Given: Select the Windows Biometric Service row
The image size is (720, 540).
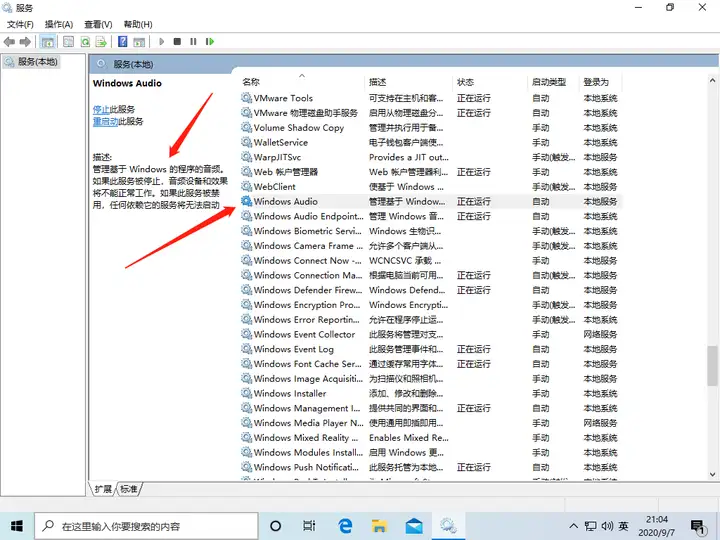Looking at the screenshot, I should coord(430,231).
